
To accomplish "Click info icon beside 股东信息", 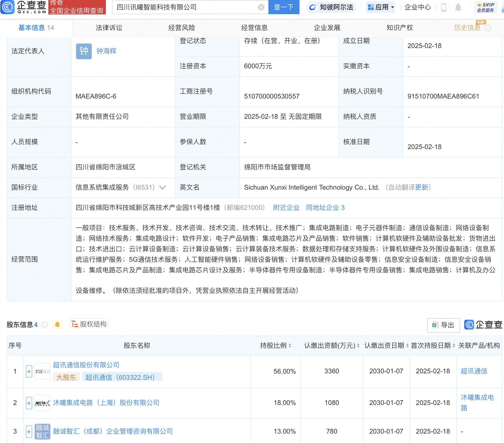I will (x=44, y=325).
